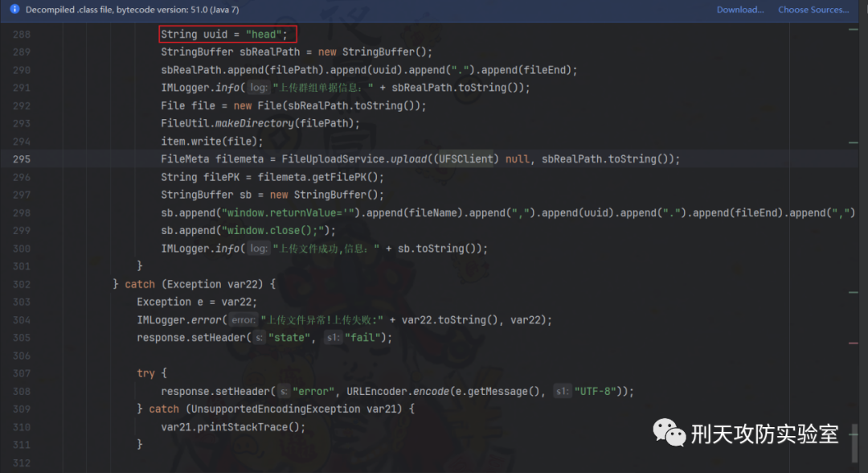This screenshot has height=473, width=868.
Task: Click the sb.append("window.close();") line
Action: [248, 230]
